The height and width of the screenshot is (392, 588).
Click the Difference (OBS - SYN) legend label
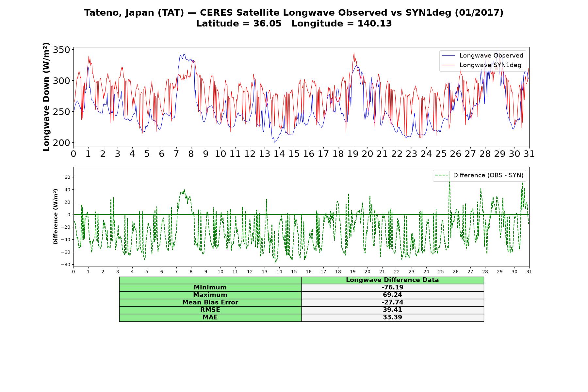tap(488, 175)
